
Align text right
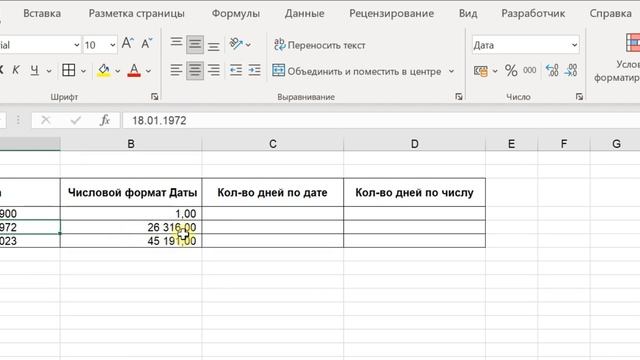click(x=213, y=71)
